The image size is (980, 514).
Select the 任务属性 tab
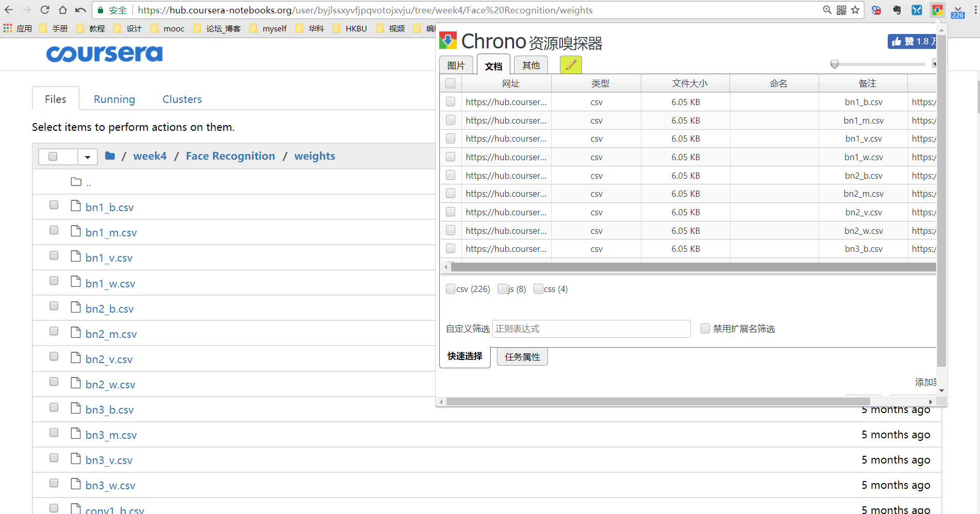coord(522,357)
